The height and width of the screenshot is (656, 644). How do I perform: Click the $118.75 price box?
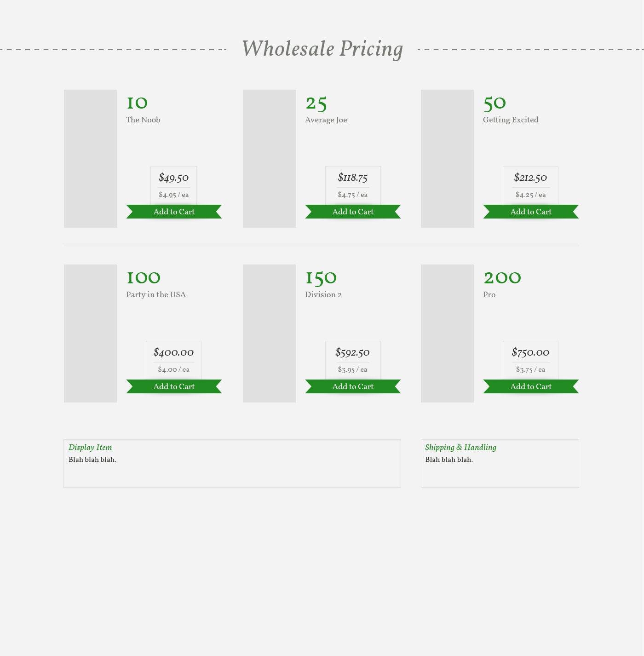[353, 185]
